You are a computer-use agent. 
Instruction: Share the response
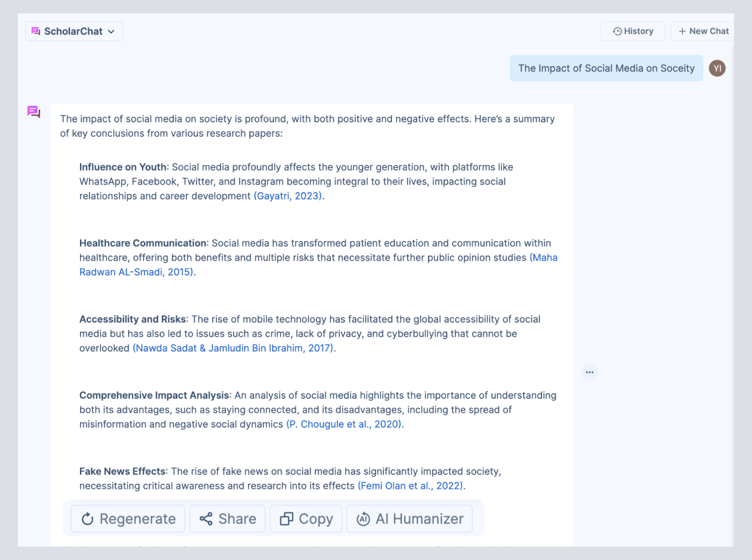[227, 519]
